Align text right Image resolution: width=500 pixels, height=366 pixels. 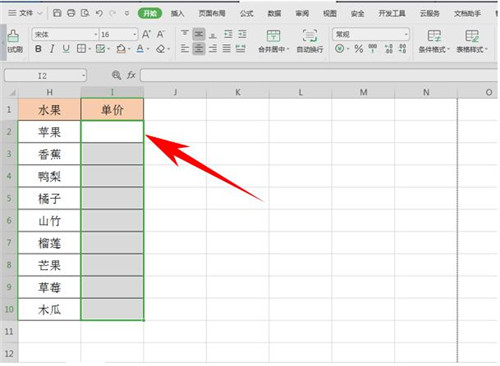coord(213,49)
